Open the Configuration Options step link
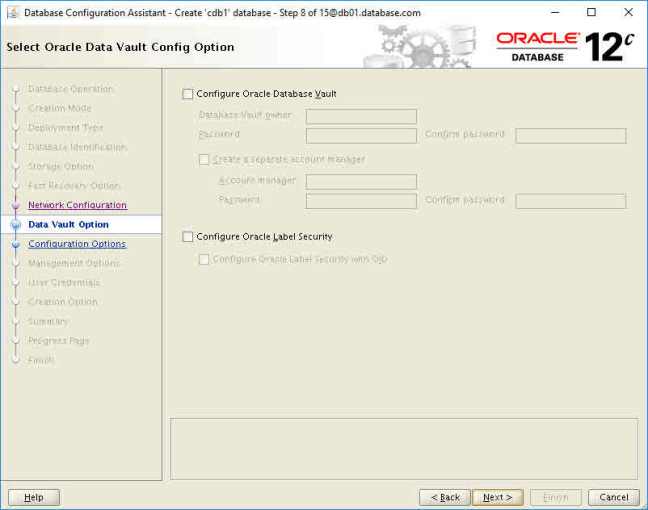The height and width of the screenshot is (510, 648). [x=77, y=244]
